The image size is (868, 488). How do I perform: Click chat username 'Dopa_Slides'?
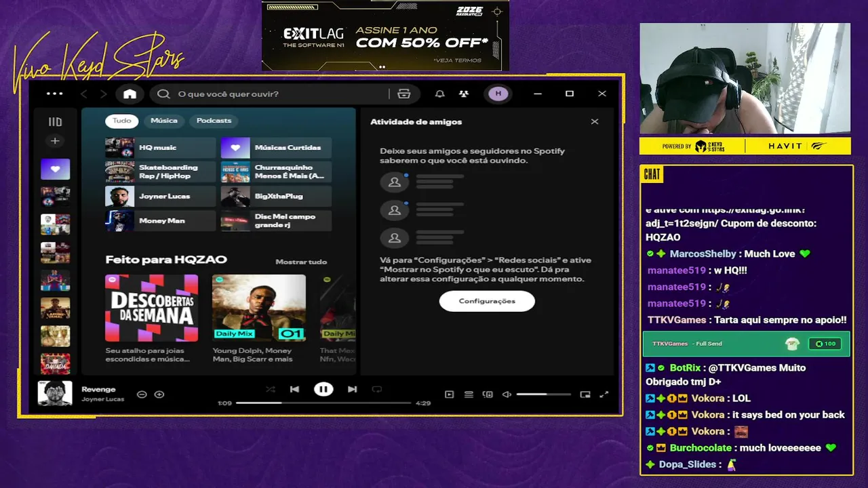pyautogui.click(x=688, y=464)
